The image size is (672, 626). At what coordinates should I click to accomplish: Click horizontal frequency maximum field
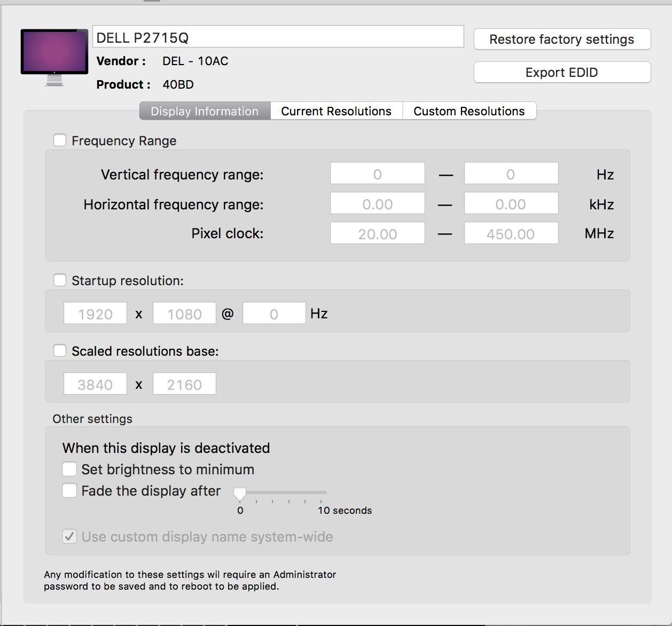511,204
